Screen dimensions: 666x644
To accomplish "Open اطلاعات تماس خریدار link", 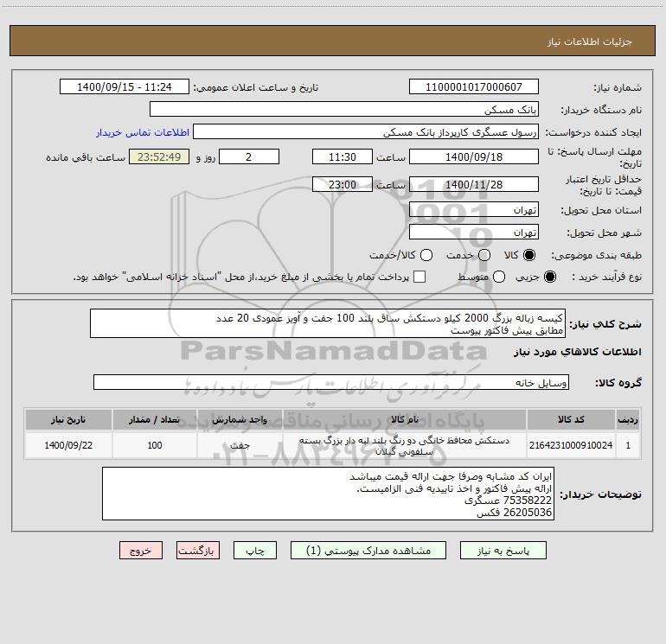I will (x=143, y=132).
